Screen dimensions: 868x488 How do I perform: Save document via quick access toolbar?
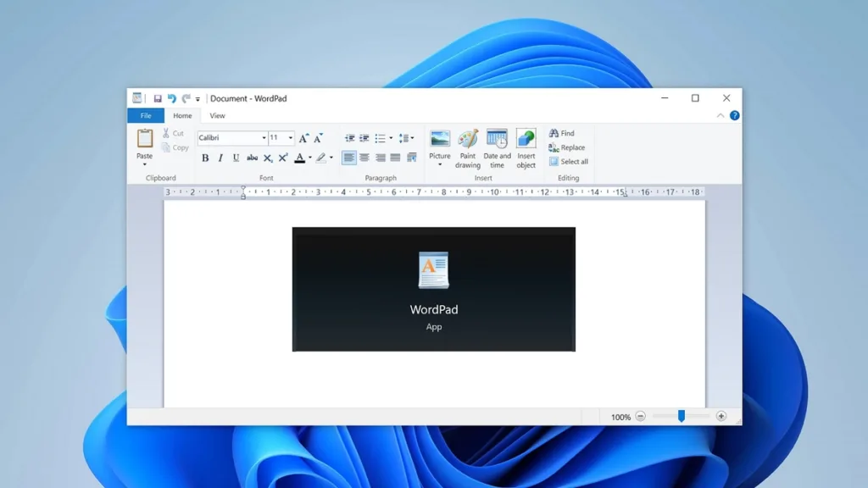[x=158, y=98]
